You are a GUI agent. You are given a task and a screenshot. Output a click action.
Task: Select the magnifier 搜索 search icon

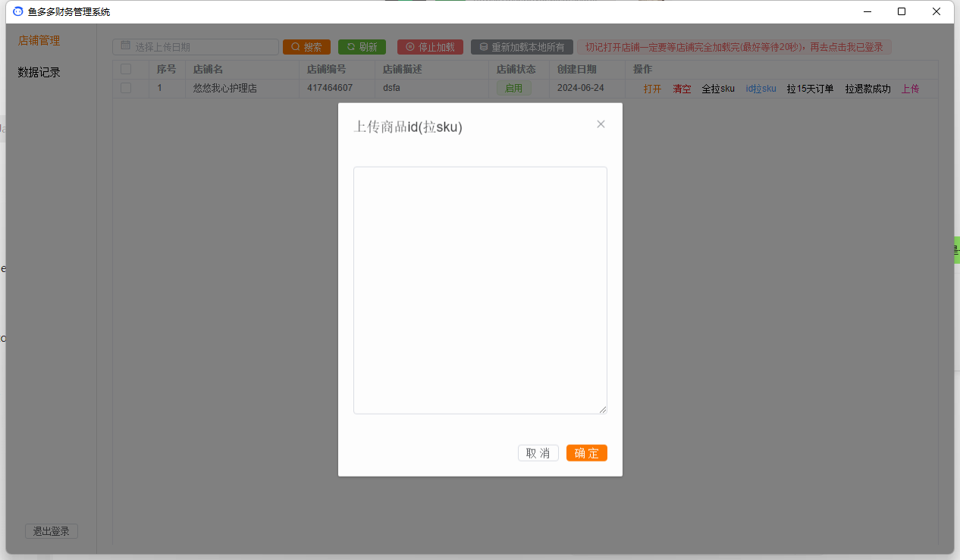point(295,46)
